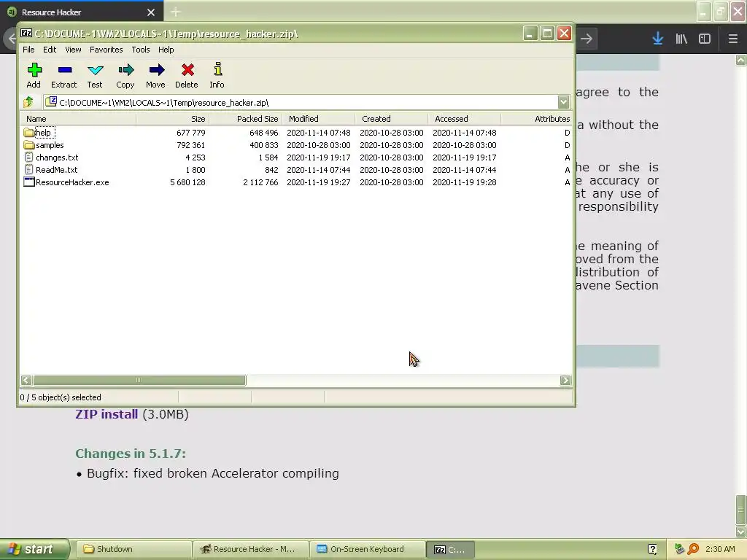Sort by Attributes column header
Viewport: 747px width, 560px height.
click(x=536, y=119)
